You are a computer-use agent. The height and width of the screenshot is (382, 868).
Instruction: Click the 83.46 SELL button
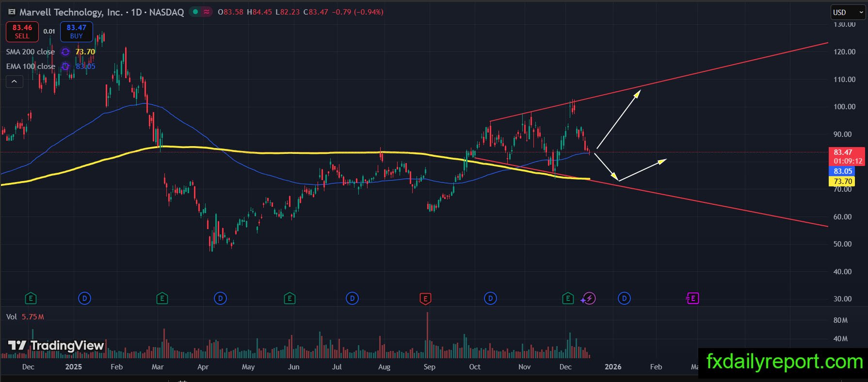[22, 32]
